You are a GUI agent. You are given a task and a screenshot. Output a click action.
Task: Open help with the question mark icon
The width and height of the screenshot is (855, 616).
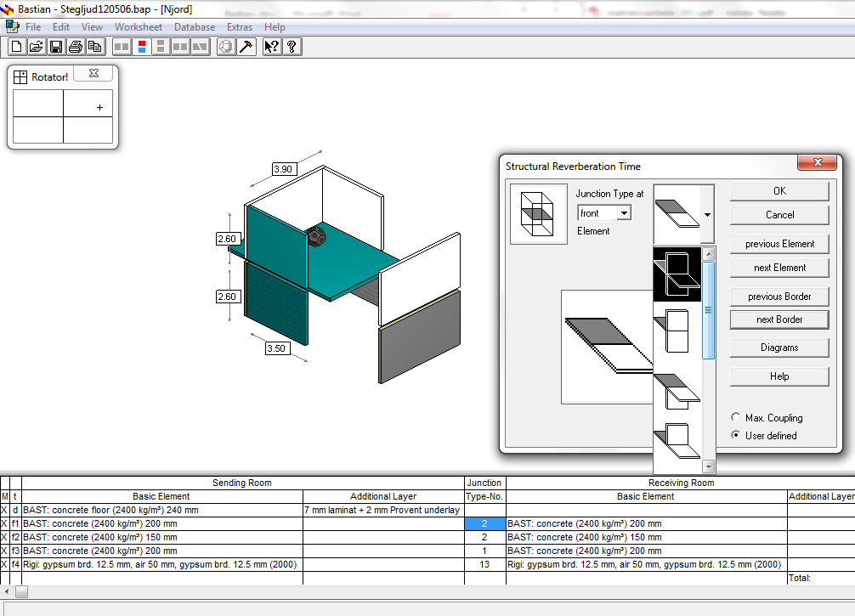[x=292, y=47]
